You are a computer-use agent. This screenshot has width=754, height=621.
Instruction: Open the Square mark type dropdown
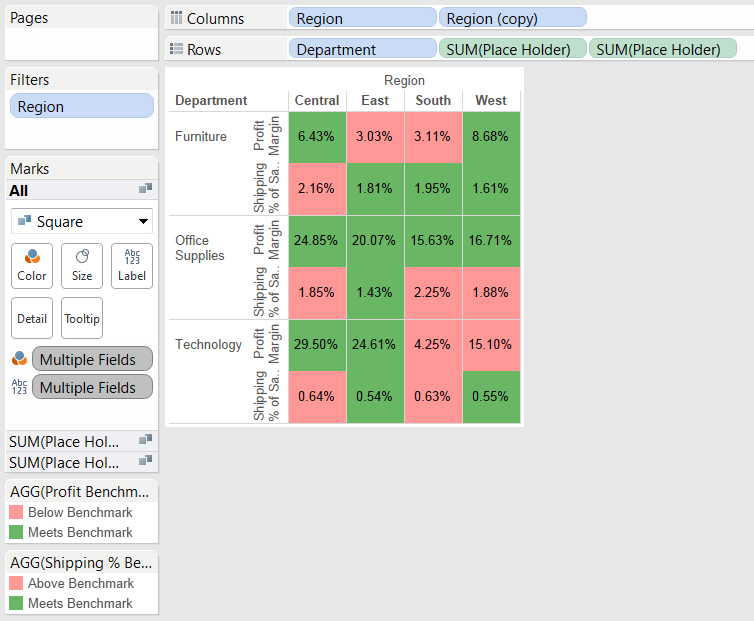[82, 221]
